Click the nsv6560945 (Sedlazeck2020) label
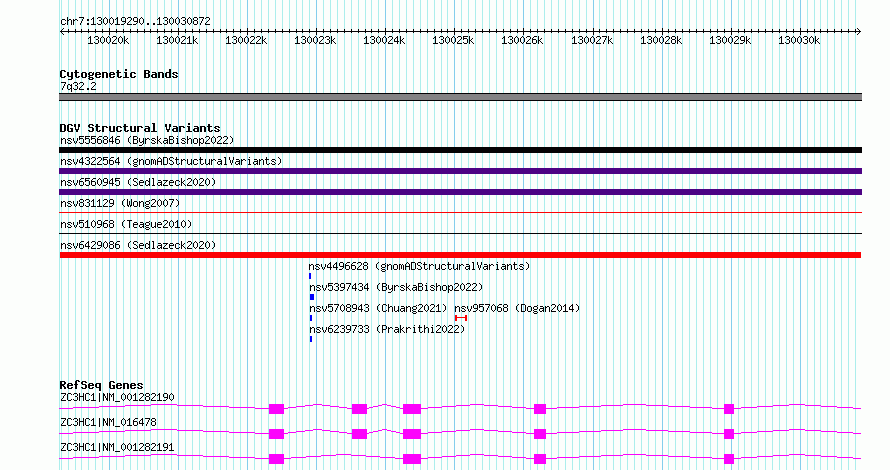 [138, 182]
